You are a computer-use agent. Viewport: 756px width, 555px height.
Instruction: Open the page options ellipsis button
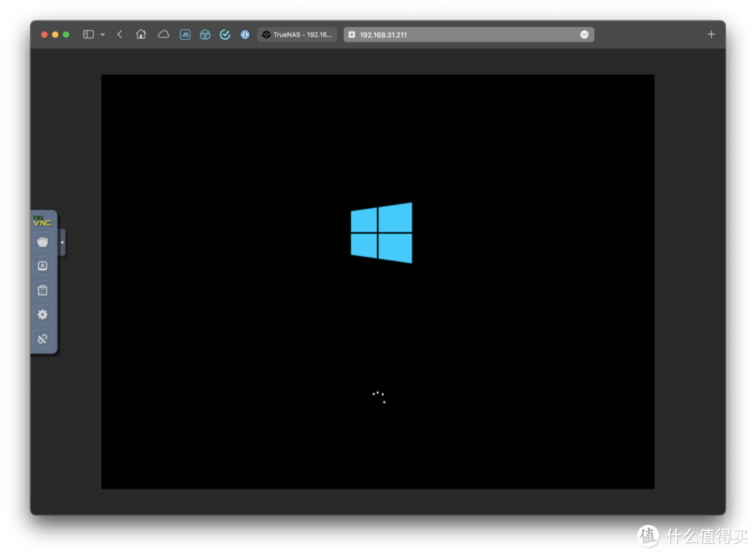pyautogui.click(x=584, y=35)
